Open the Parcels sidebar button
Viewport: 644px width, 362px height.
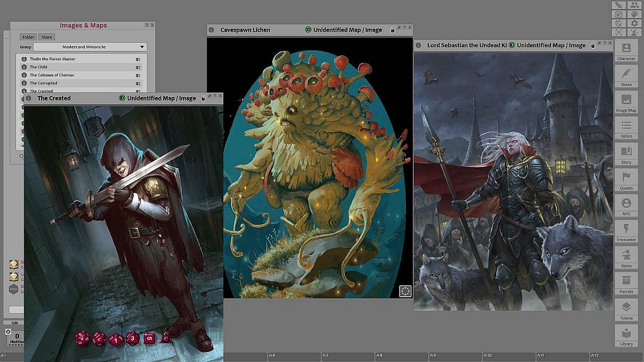626,284
